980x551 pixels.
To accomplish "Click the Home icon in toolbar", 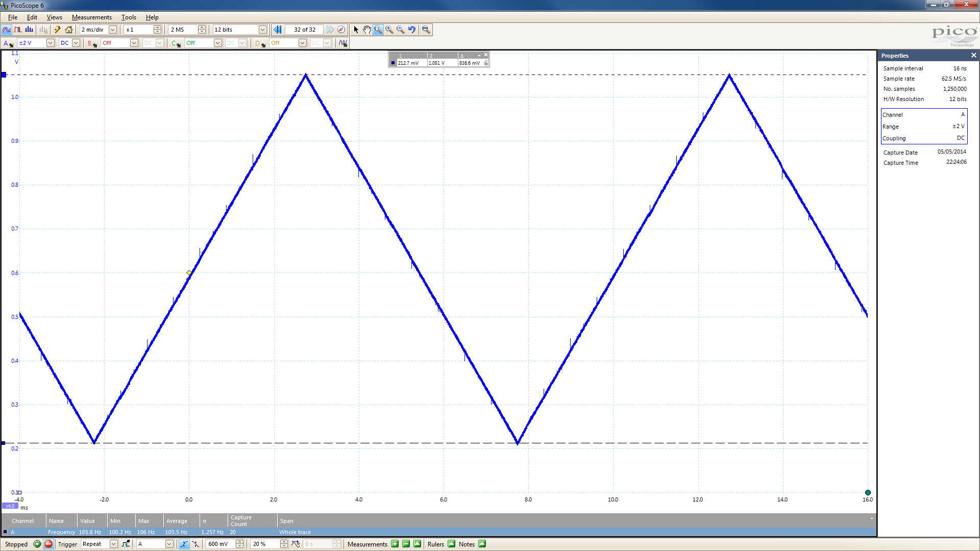I will [x=69, y=30].
